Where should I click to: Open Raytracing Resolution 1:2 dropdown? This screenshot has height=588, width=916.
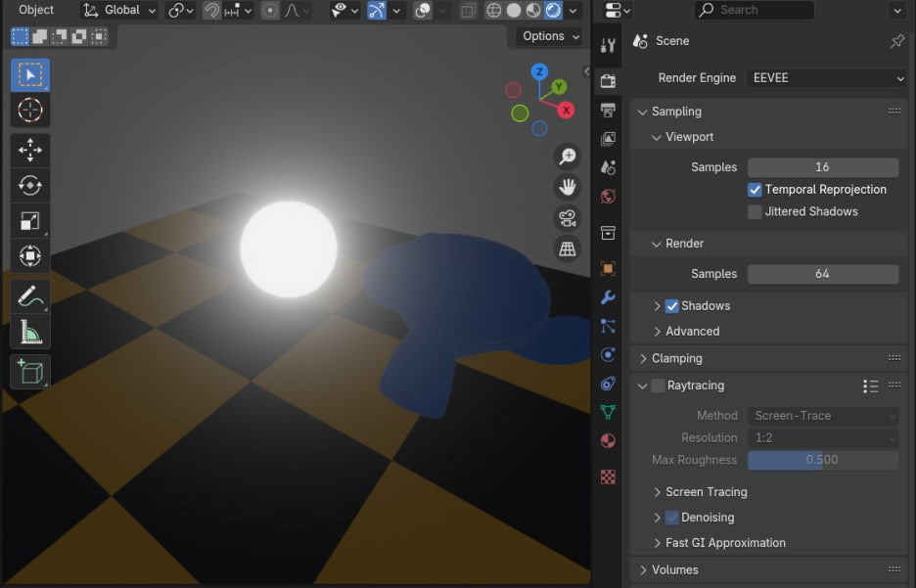point(822,438)
